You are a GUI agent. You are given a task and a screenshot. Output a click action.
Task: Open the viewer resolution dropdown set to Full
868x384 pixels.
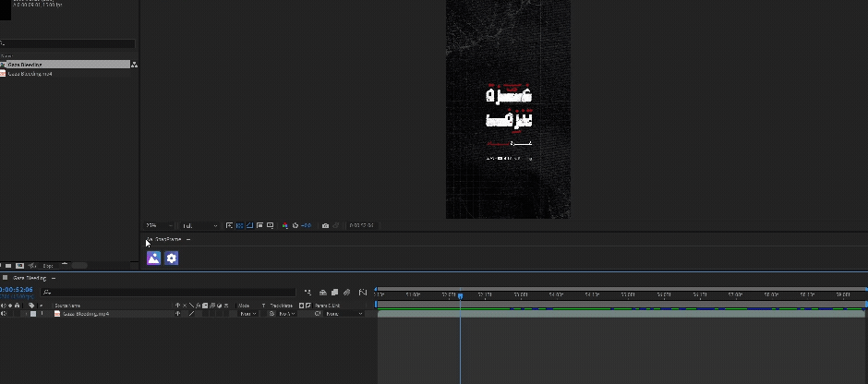tap(199, 225)
